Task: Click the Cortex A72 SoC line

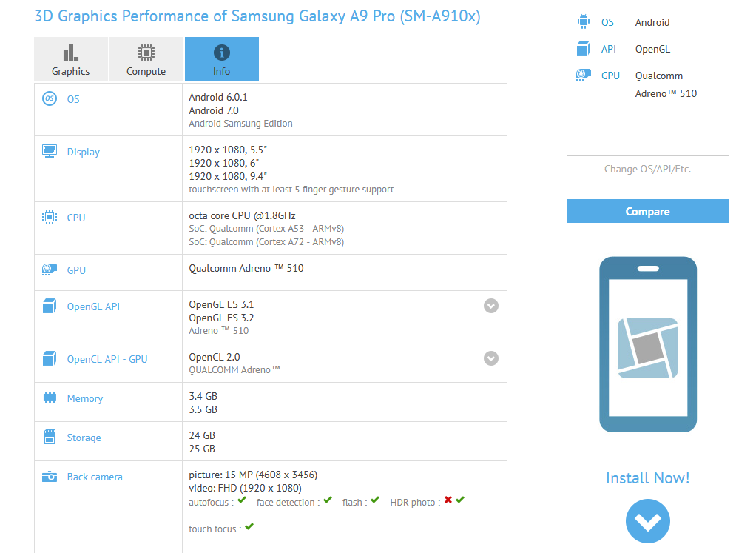Action: [x=266, y=242]
